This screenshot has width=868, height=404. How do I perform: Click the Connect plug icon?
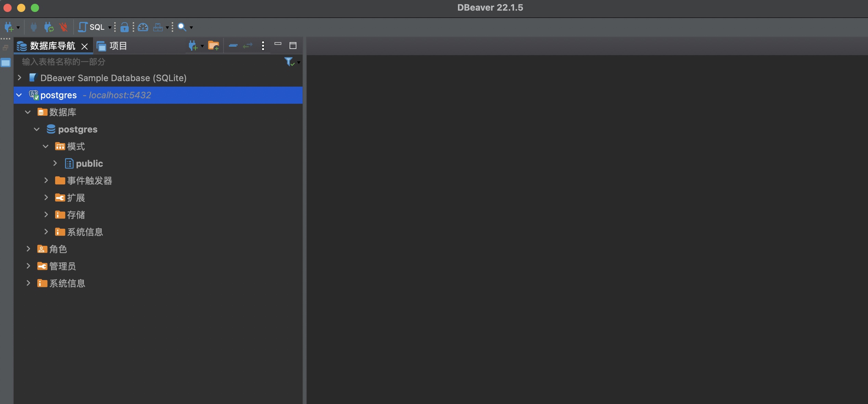[34, 27]
